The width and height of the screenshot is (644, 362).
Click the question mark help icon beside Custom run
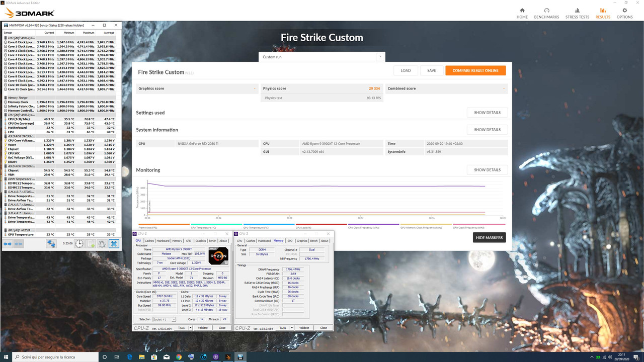click(380, 57)
